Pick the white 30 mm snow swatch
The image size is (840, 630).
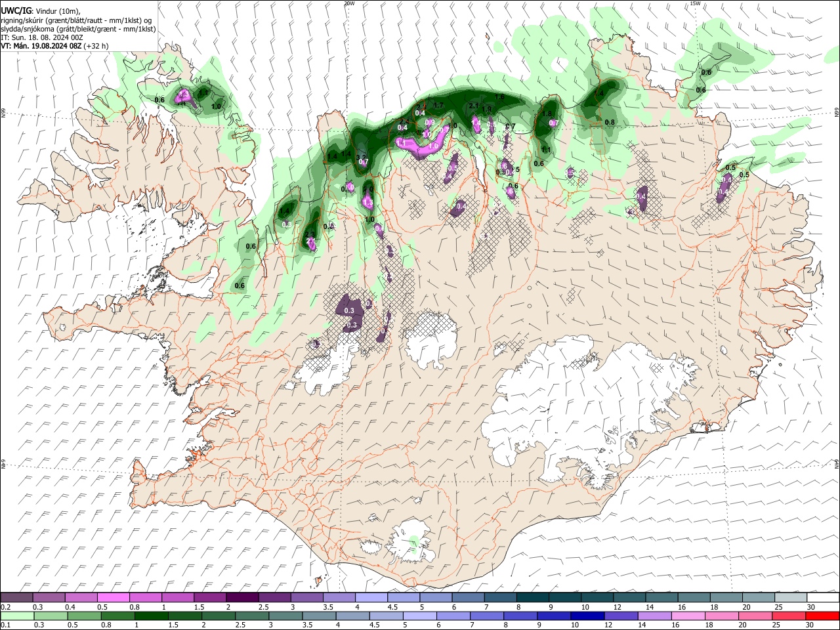click(823, 598)
